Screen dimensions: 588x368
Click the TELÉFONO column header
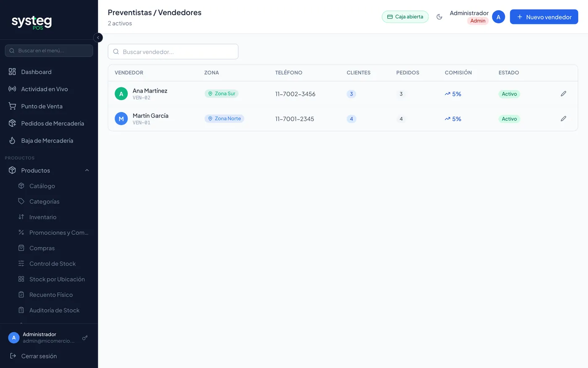[x=289, y=73]
